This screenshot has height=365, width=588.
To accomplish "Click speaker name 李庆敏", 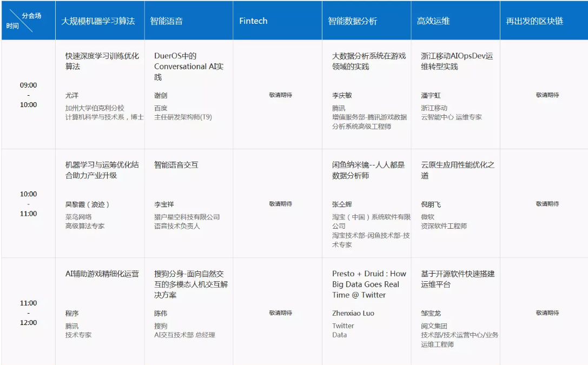I will click(342, 96).
